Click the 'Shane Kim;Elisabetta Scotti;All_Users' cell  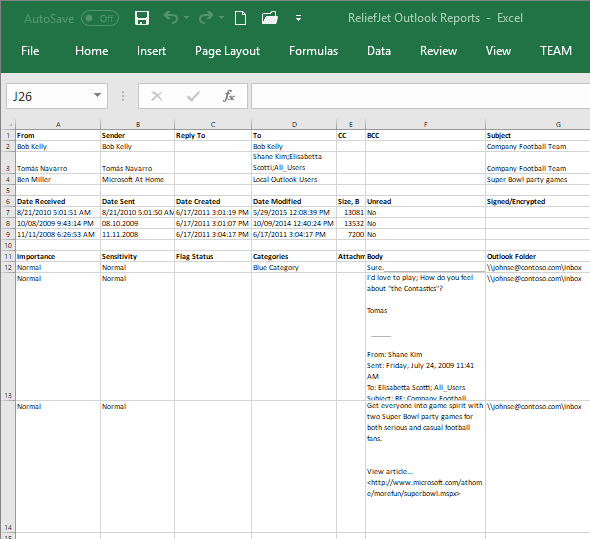[294, 163]
